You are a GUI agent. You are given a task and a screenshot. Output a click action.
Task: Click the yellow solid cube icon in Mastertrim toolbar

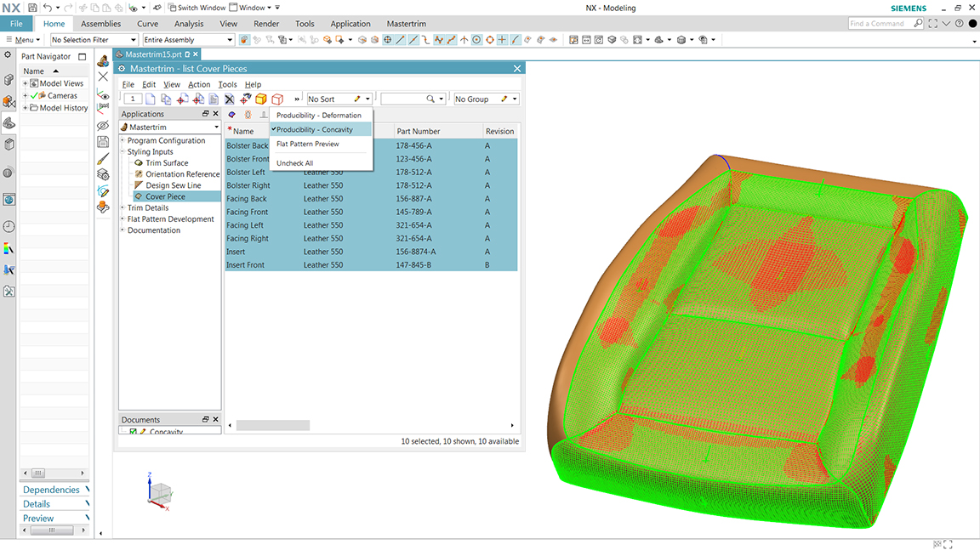(261, 99)
